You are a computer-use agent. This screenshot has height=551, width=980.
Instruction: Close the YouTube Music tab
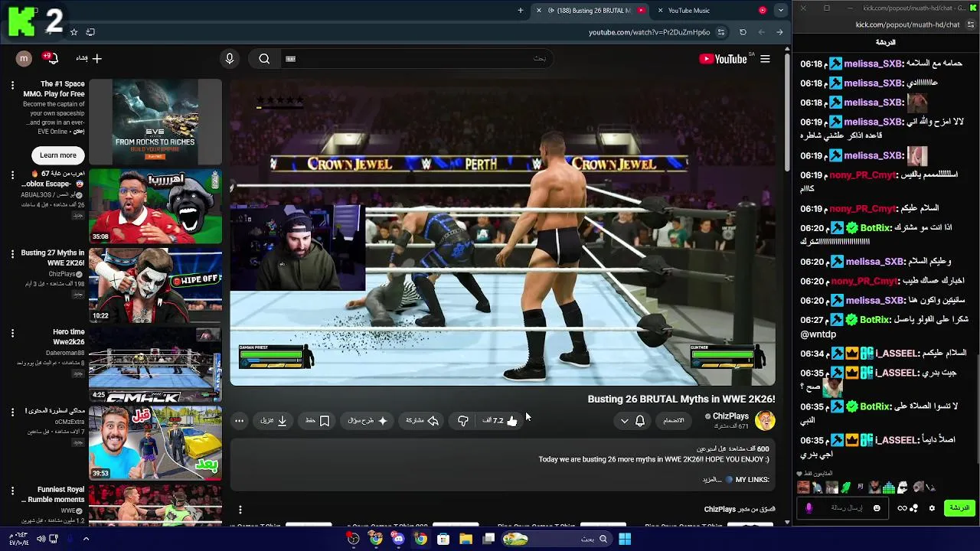[660, 11]
